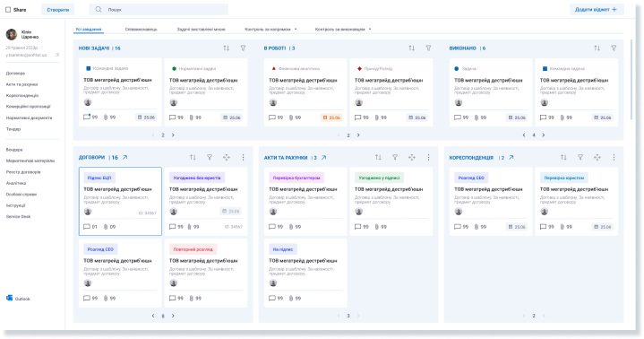Filter the АКТИ ТА РАХУНКИ widget
This screenshot has height=339, width=644.
pyautogui.click(x=395, y=157)
